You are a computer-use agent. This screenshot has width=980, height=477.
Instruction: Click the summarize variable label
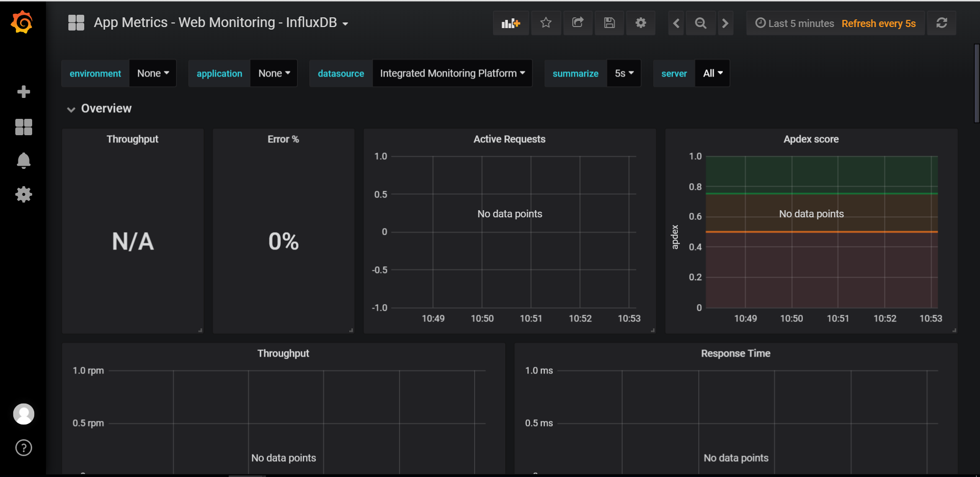click(575, 73)
